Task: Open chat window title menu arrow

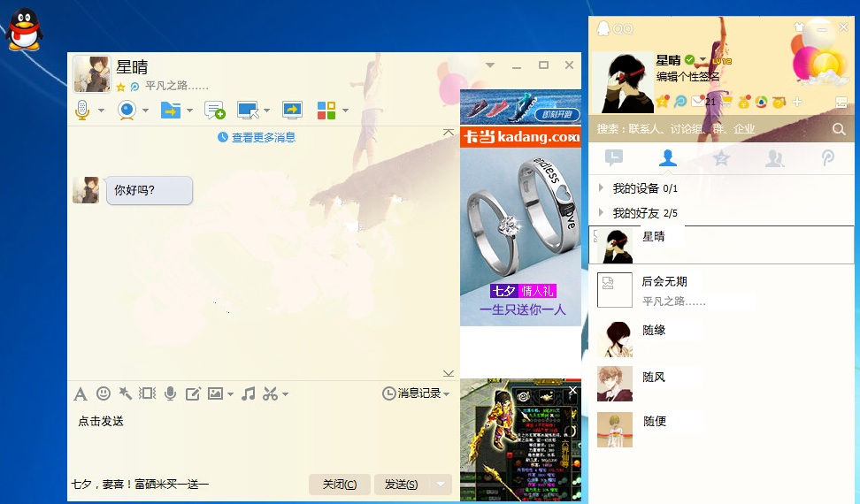Action: [x=490, y=65]
